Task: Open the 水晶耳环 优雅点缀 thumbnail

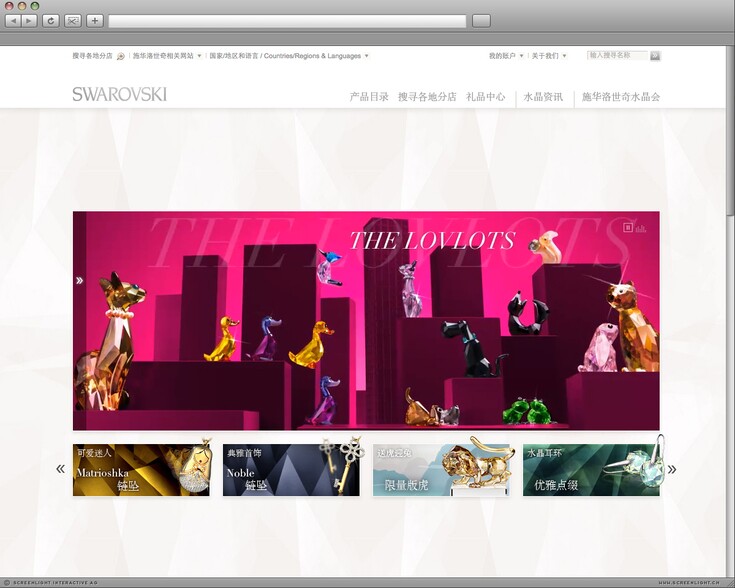Action: click(591, 470)
